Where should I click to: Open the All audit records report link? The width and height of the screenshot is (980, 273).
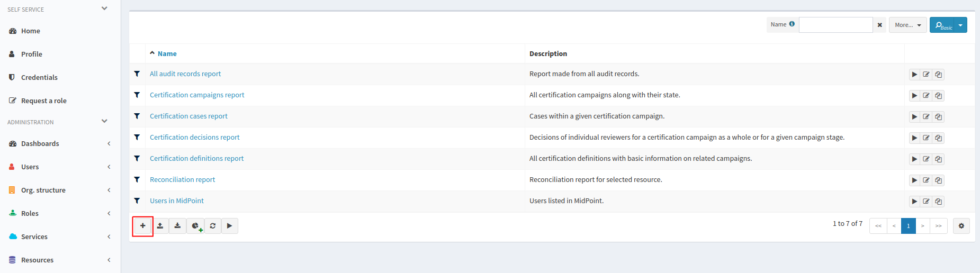pos(185,74)
